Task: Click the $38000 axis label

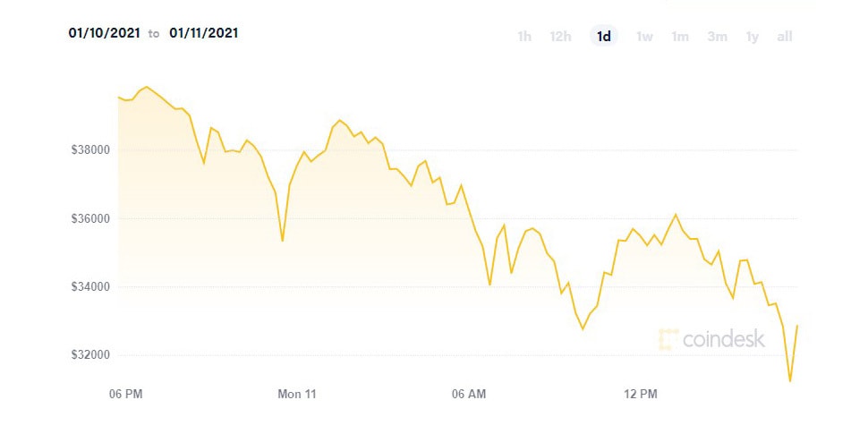Action: pos(90,150)
